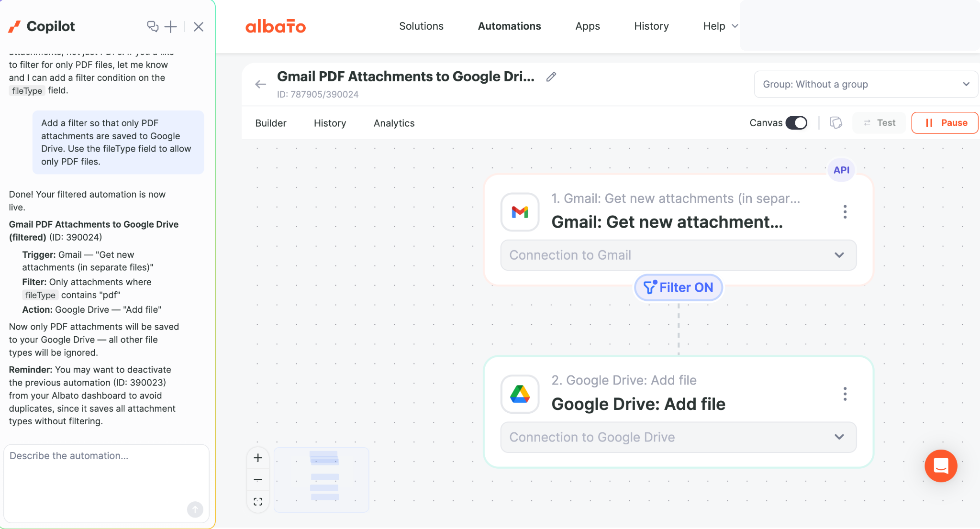Click Google Drive: Add file step title
This screenshot has width=980, height=529.
pos(638,404)
